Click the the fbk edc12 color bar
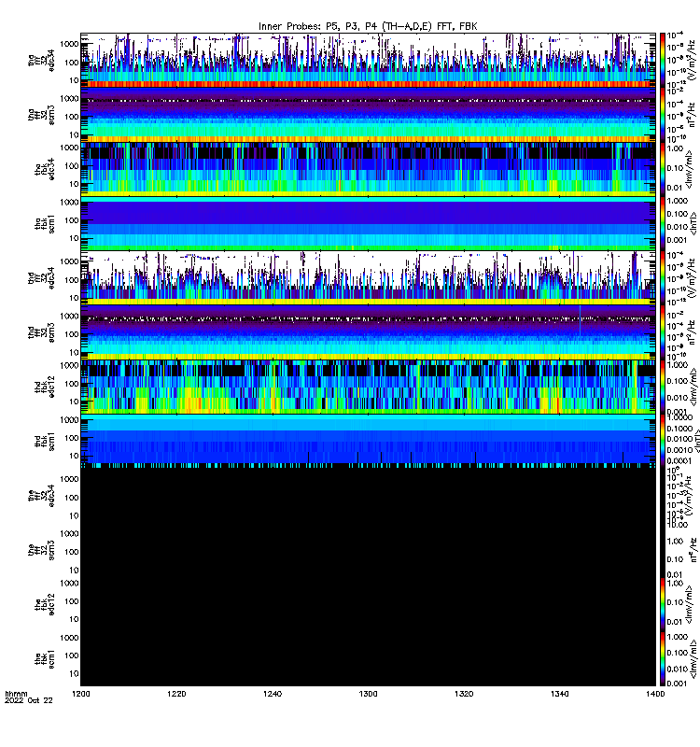Image resolution: width=700 pixels, height=747 pixels. (x=663, y=604)
